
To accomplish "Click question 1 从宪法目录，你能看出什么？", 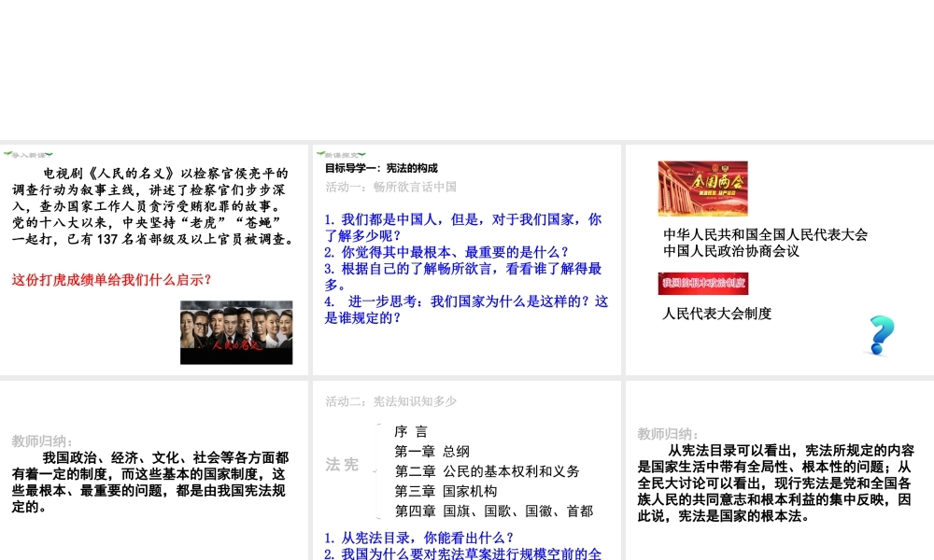I will coord(419,538).
